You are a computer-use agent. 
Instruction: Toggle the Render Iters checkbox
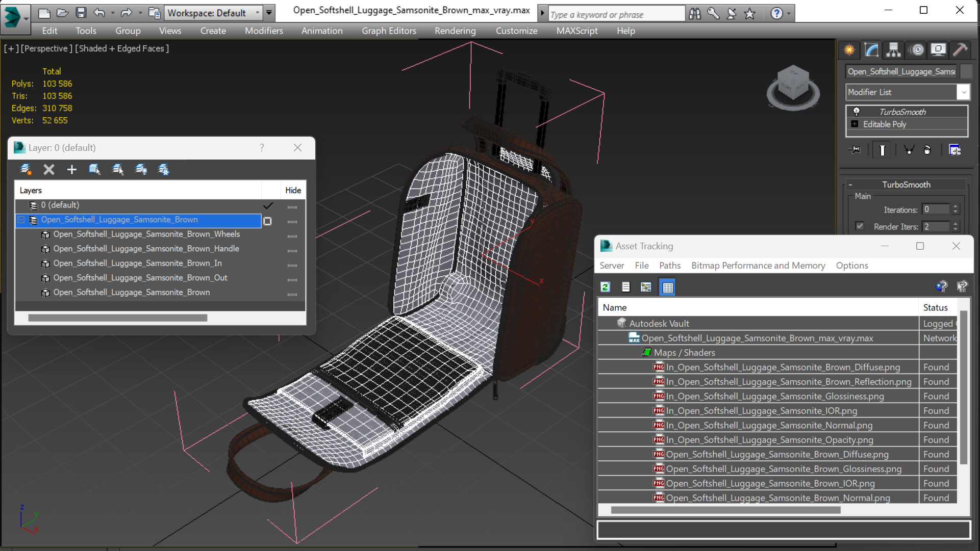point(860,226)
